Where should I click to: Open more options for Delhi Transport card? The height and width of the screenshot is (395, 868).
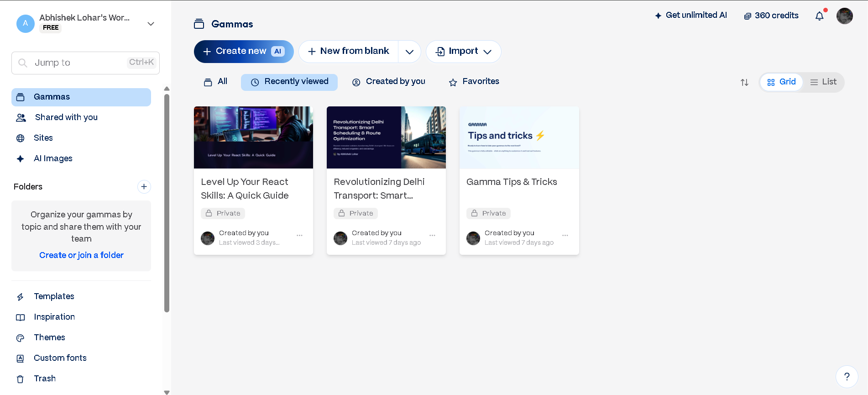[432, 236]
